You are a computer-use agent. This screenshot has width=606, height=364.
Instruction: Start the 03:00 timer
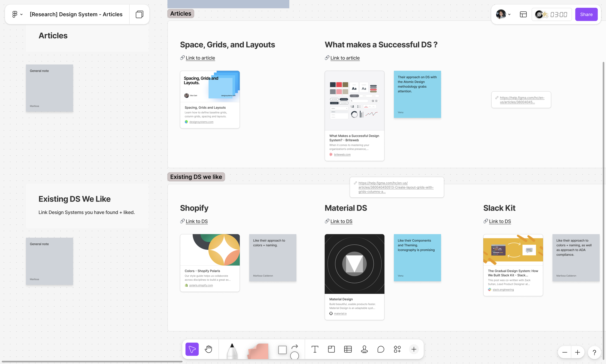pos(558,15)
